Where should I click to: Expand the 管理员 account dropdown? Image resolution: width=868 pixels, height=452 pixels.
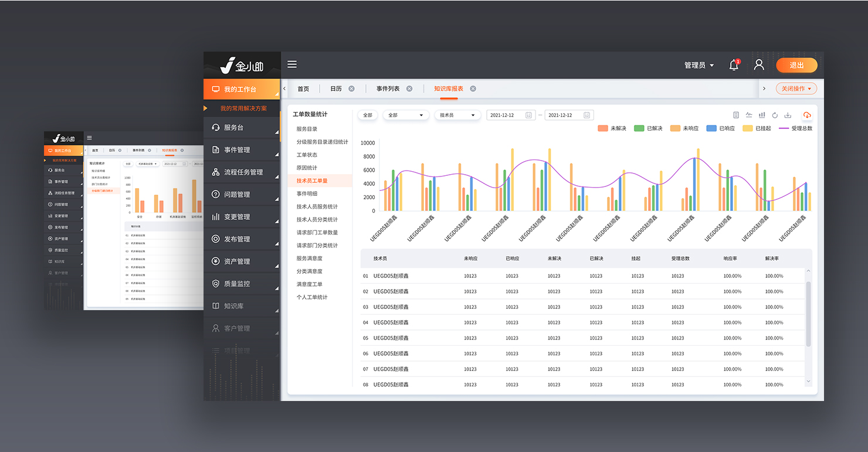tap(699, 65)
